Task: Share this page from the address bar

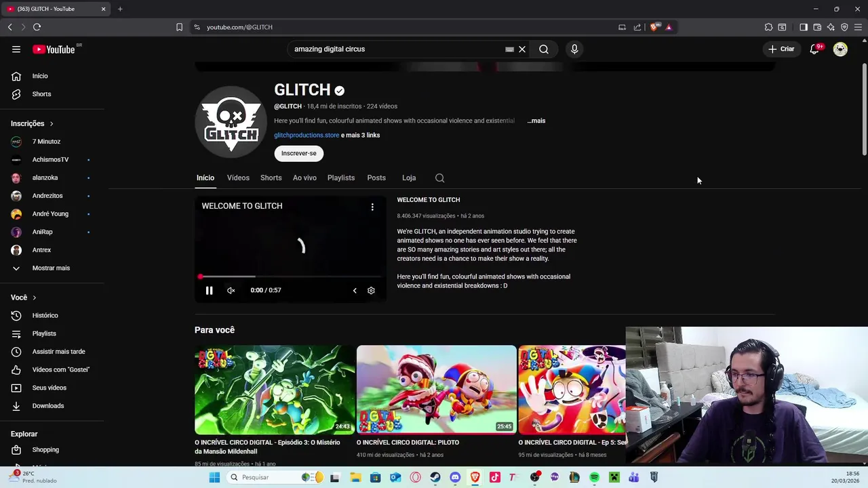Action: pyautogui.click(x=637, y=27)
